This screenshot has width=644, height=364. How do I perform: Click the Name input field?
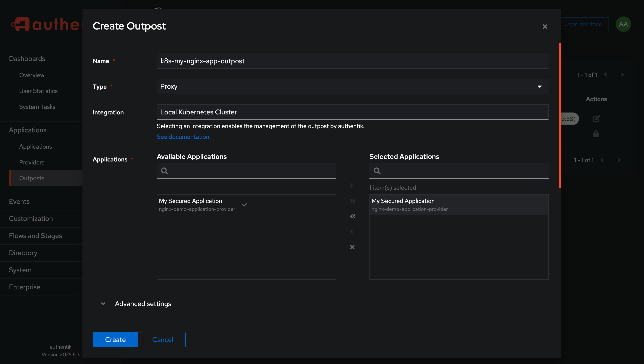[353, 61]
